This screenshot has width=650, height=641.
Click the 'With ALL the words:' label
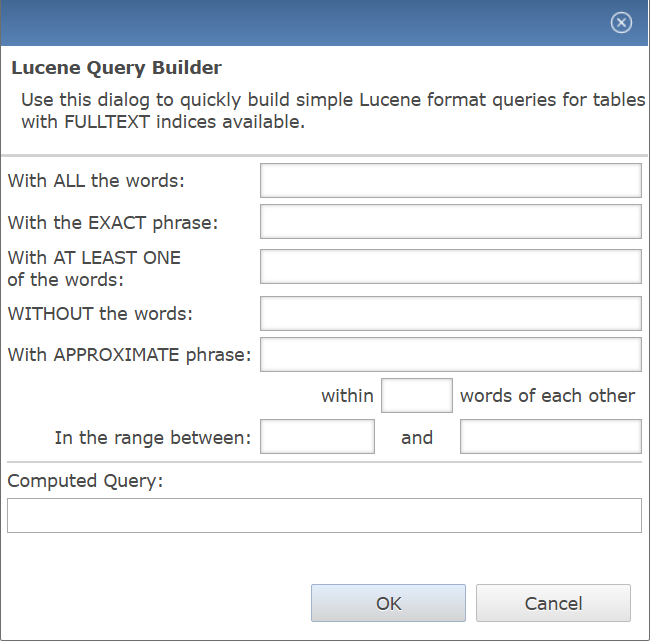[96, 181]
